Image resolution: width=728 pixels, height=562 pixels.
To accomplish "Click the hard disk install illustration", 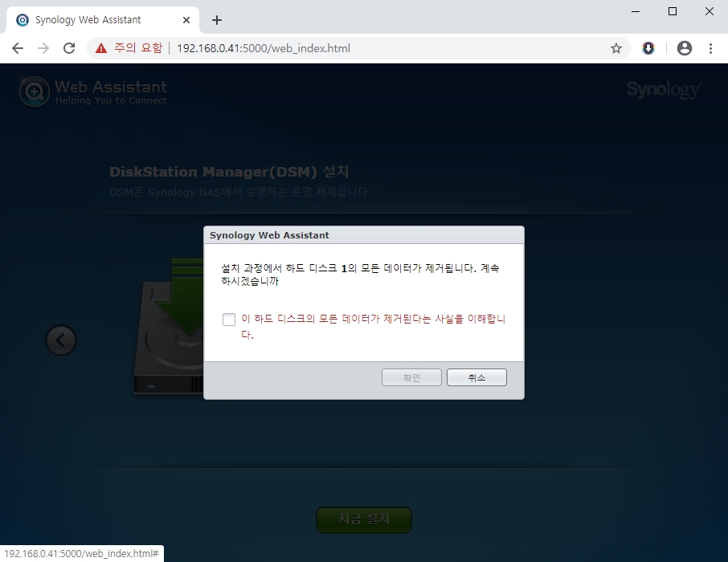I will [x=169, y=326].
